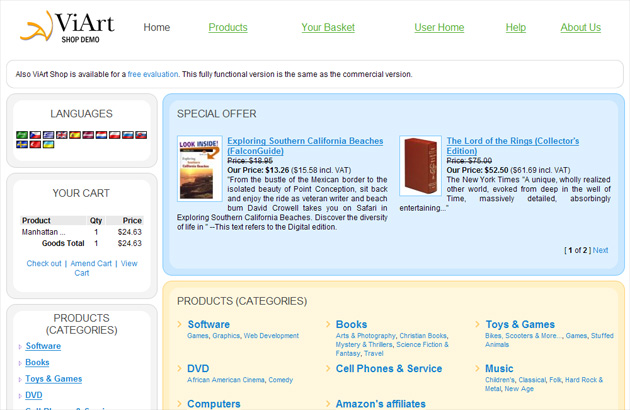Open the large DVD category heading
This screenshot has height=410, width=630.
(x=198, y=369)
